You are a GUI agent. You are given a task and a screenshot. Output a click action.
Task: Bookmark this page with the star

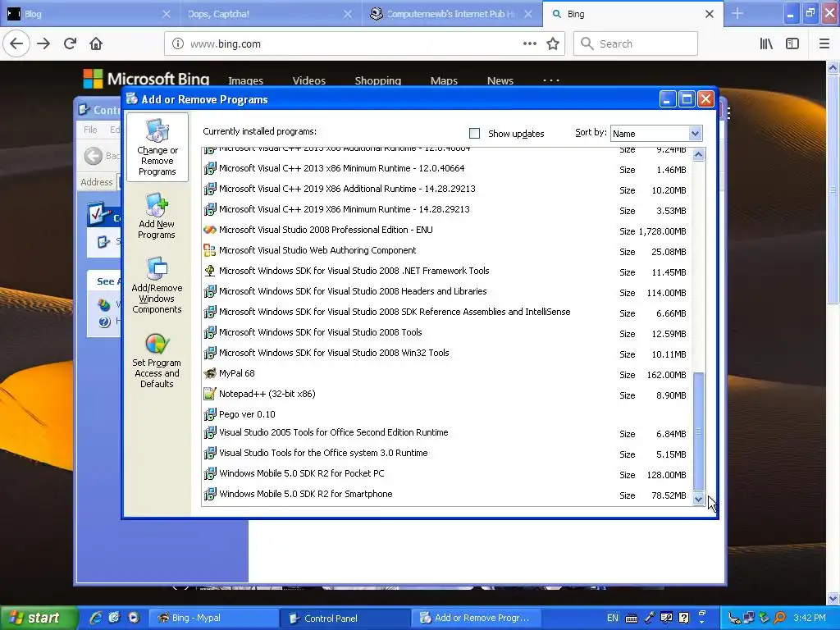click(553, 44)
